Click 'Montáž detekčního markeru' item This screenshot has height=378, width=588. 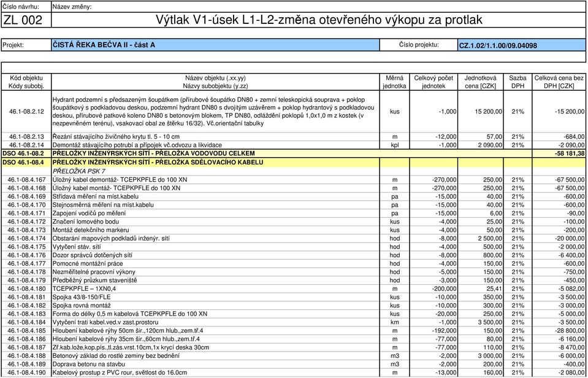point(91,229)
